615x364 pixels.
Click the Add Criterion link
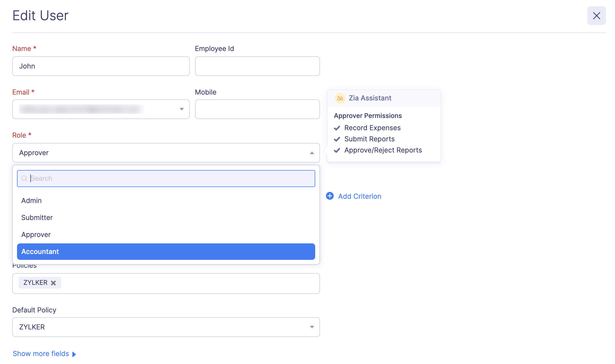click(x=359, y=196)
